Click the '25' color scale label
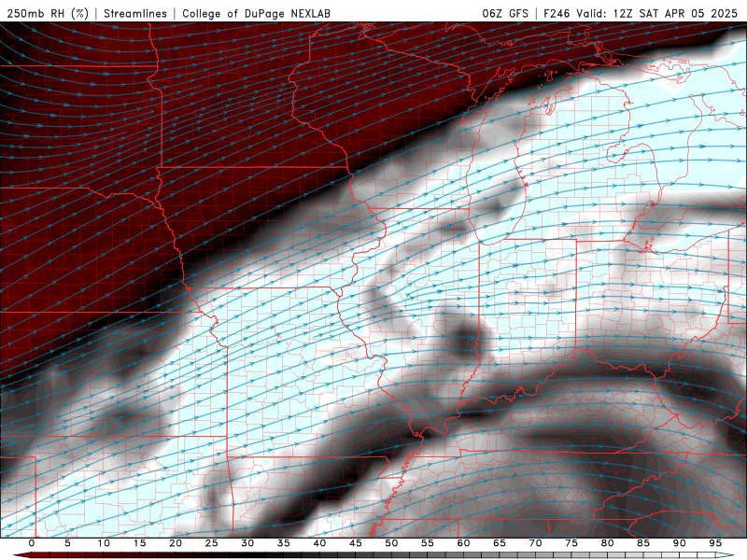This screenshot has height=560, width=747. [212, 543]
